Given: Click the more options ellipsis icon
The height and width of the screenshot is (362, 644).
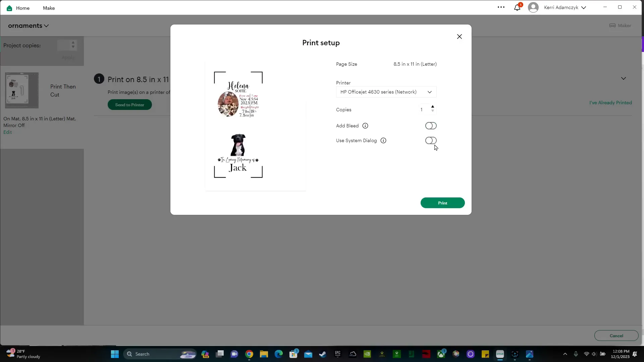Looking at the screenshot, I should click(x=501, y=7).
